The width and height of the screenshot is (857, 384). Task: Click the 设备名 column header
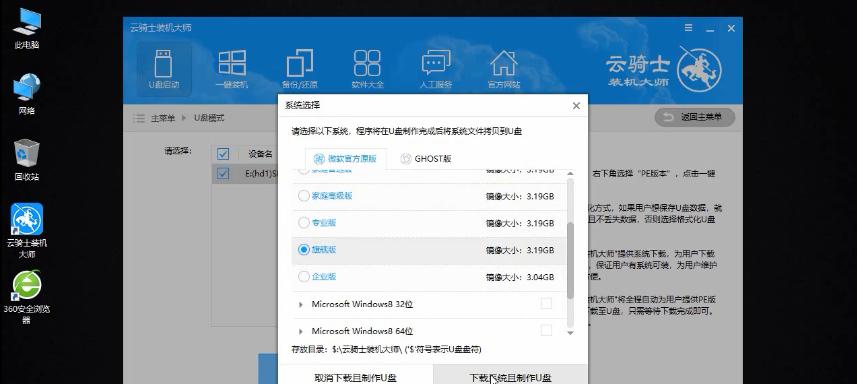coord(260,154)
